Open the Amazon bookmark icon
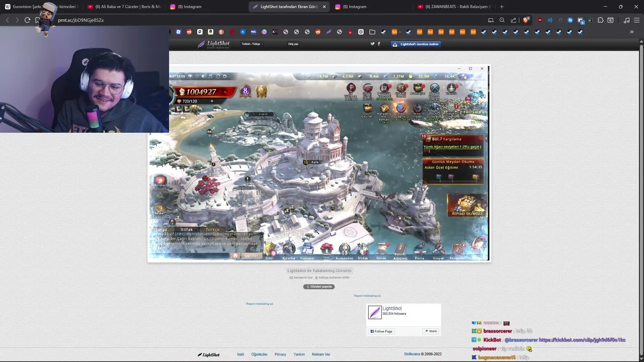 tap(210, 32)
